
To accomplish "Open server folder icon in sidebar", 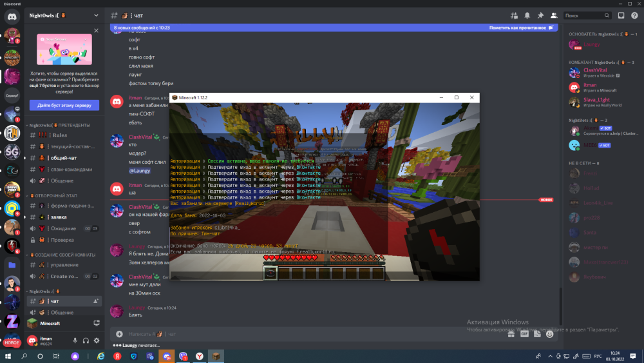I will [12, 265].
